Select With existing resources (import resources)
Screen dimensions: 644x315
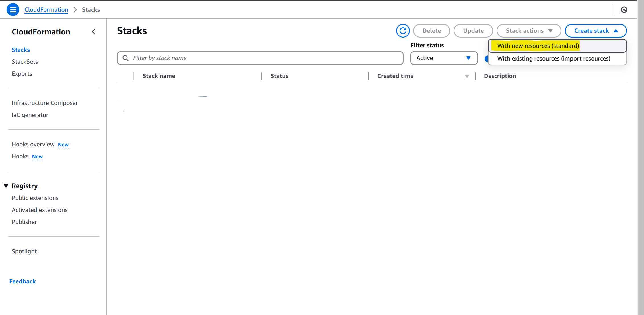pyautogui.click(x=554, y=59)
